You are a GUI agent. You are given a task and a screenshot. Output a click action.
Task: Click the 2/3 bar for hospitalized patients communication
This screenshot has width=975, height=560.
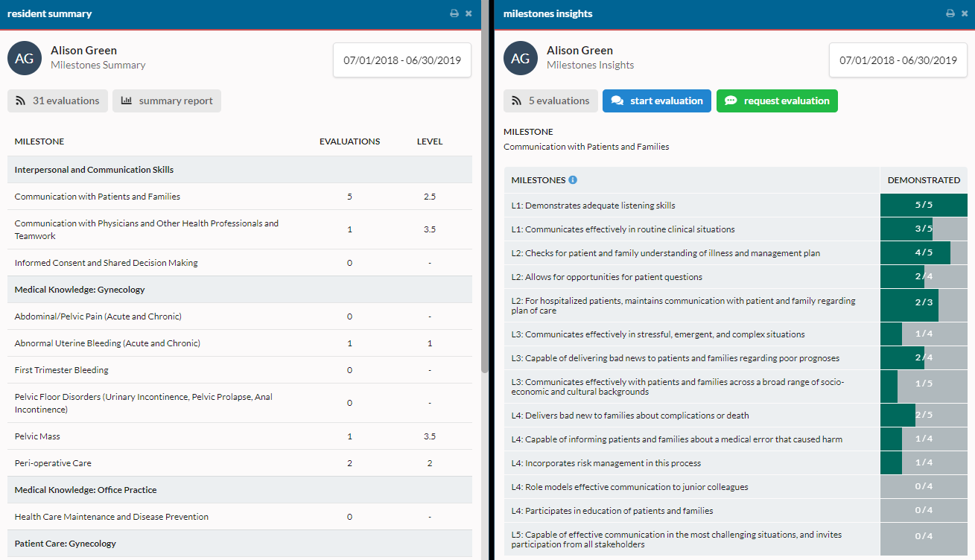[x=924, y=305]
